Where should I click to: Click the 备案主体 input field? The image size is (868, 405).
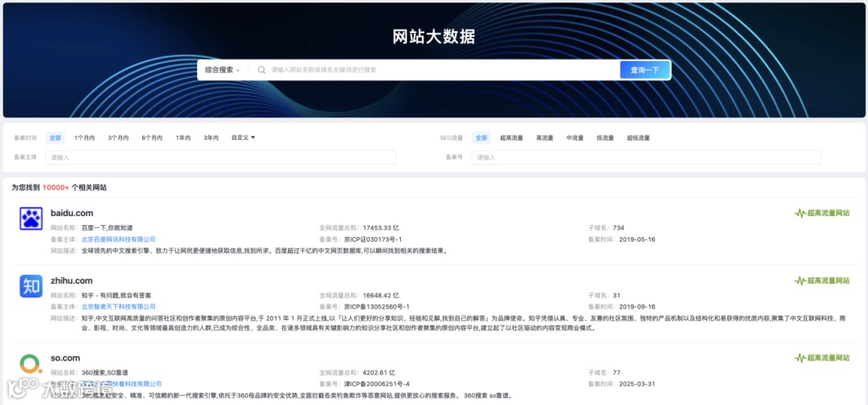tap(221, 157)
